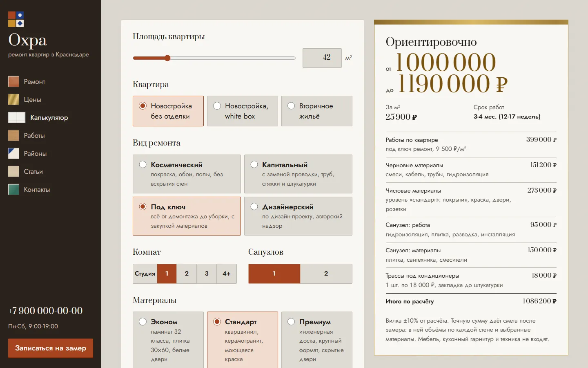The height and width of the screenshot is (368, 588).
Task: Choose Косметический renovation type
Action: [187, 174]
